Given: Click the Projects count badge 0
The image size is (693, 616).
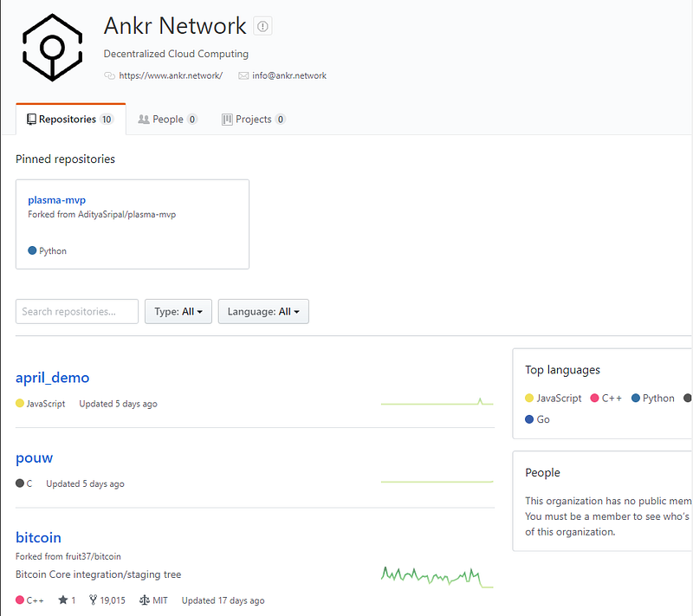Looking at the screenshot, I should pyautogui.click(x=280, y=120).
